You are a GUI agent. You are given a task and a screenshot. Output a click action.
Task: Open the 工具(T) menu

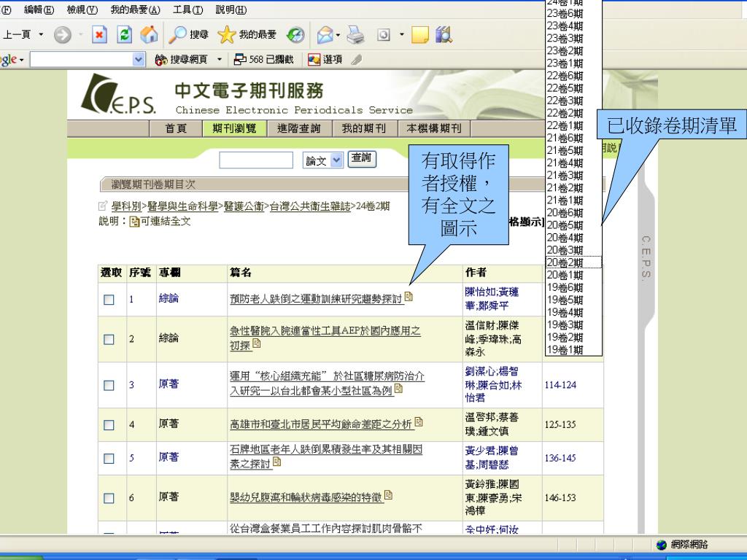click(x=187, y=10)
